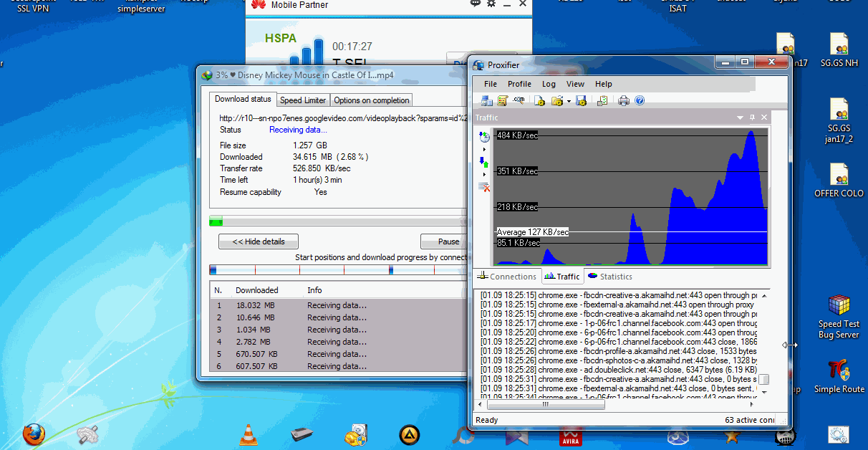This screenshot has width=868, height=450.
Task: Open Speed Test Bug Server desktop icon
Action: click(x=839, y=317)
